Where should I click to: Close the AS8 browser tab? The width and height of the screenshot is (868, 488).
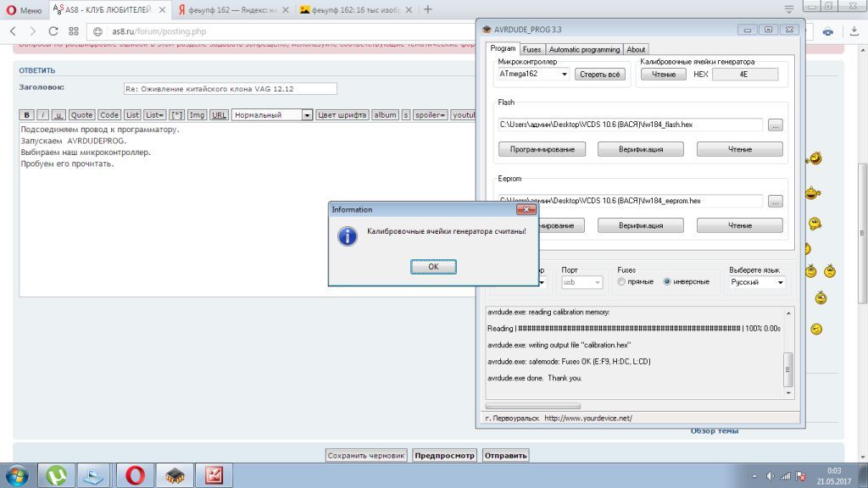click(x=162, y=10)
